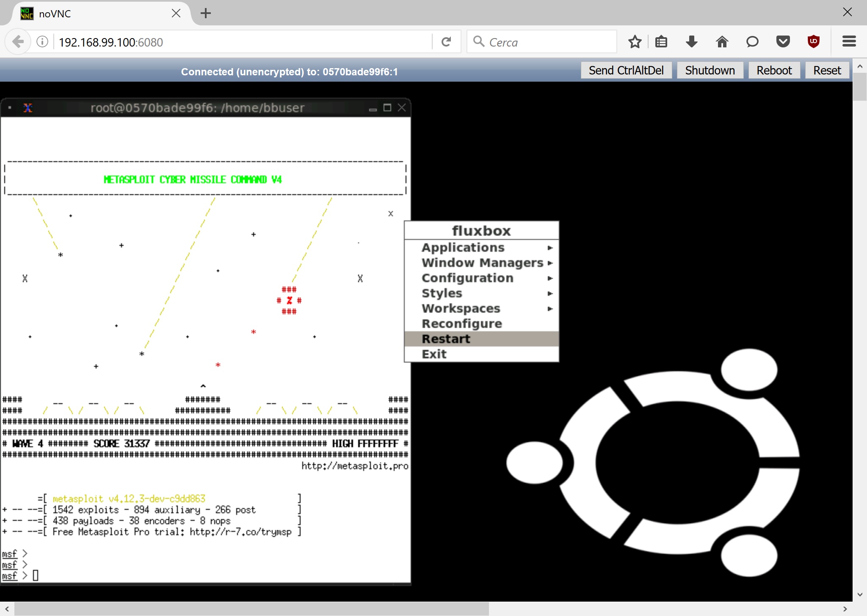Open the bookmarks list icon
This screenshot has height=616, width=867.
point(661,41)
